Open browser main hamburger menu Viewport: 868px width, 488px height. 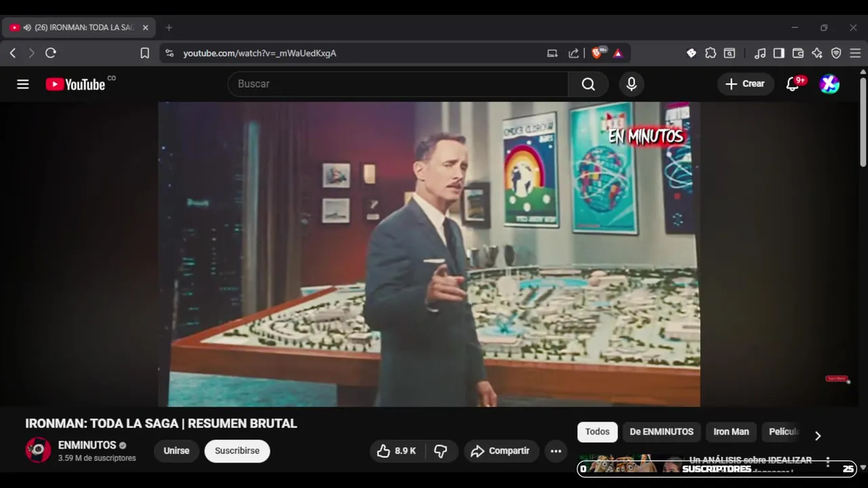pyautogui.click(x=855, y=53)
